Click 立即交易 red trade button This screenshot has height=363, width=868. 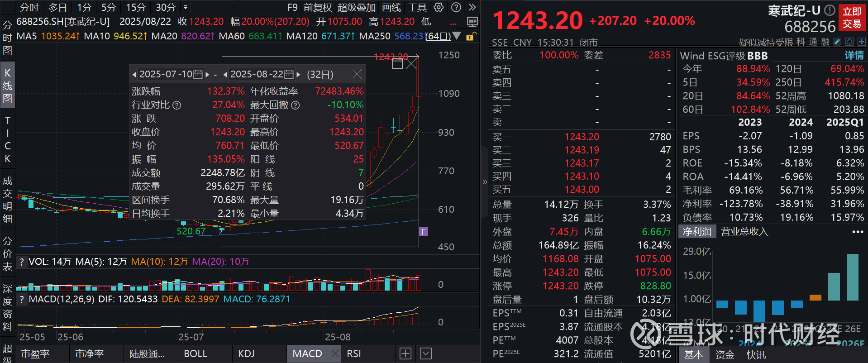point(852,18)
